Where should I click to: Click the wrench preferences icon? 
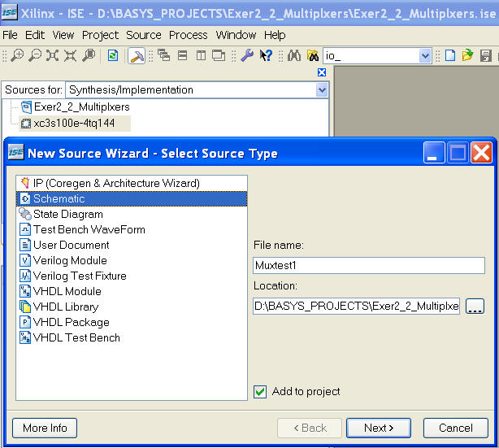[247, 55]
